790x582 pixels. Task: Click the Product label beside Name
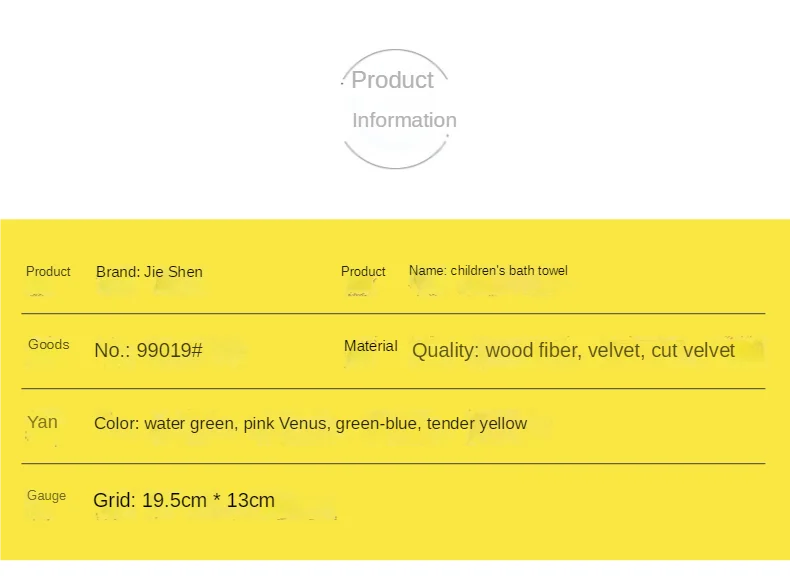(x=363, y=271)
